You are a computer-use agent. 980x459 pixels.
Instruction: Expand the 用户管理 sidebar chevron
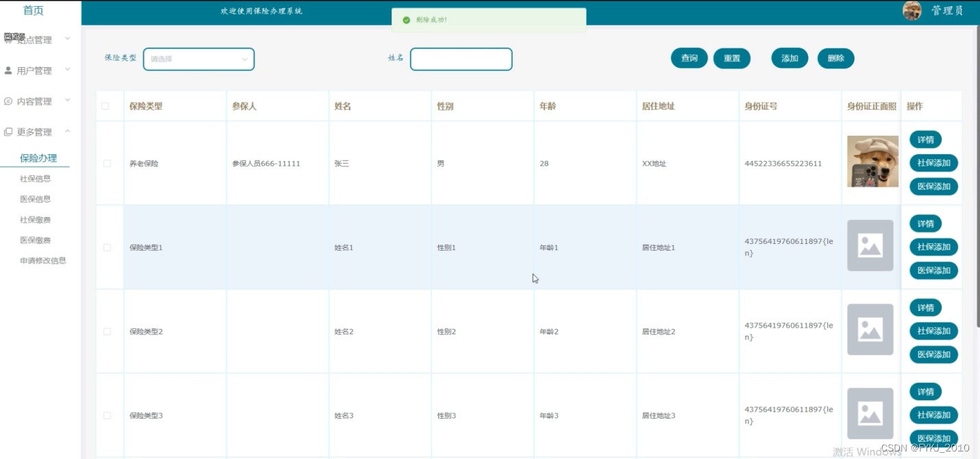pos(67,70)
